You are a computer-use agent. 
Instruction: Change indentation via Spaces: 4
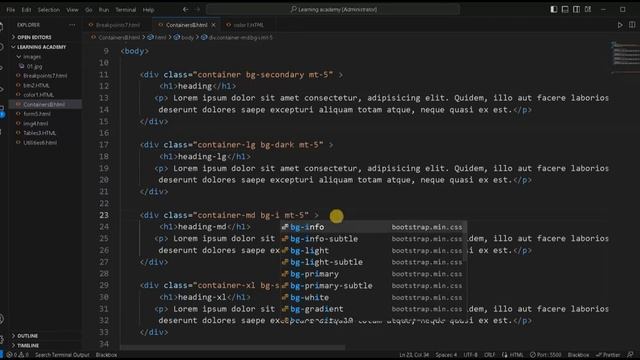[446, 355]
